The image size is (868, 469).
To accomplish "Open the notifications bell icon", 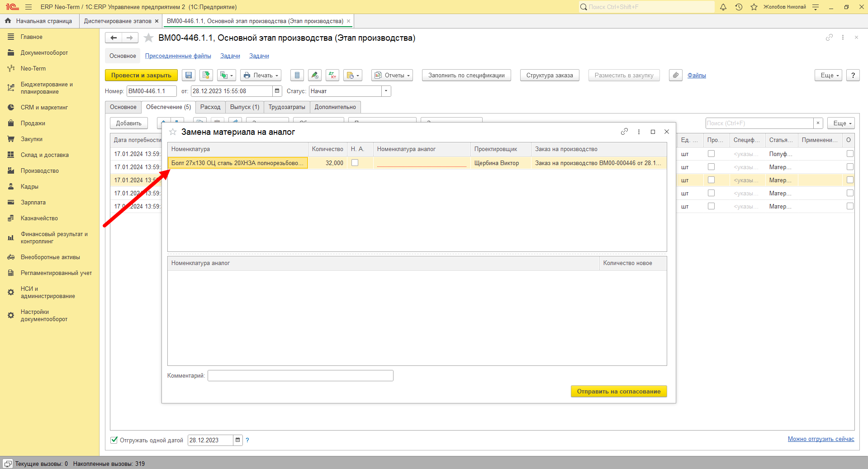I will (x=723, y=7).
